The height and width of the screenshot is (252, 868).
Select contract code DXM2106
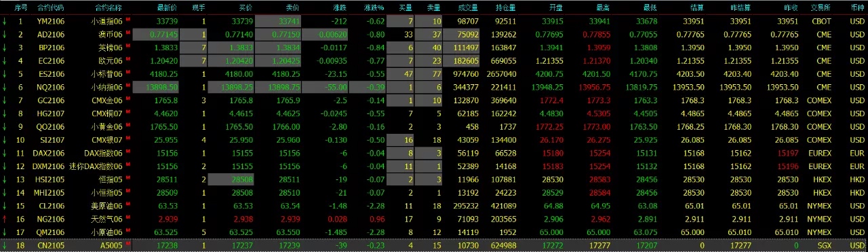point(49,166)
